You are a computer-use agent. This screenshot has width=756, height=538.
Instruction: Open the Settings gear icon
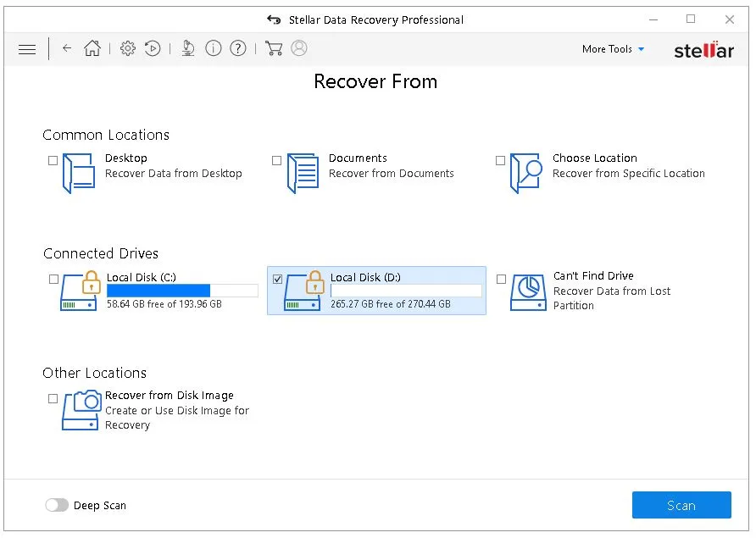[x=128, y=48]
